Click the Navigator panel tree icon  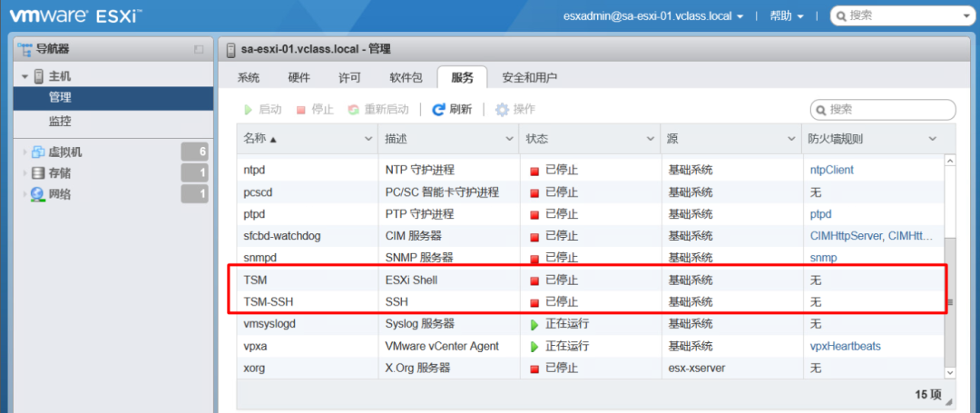(x=25, y=49)
